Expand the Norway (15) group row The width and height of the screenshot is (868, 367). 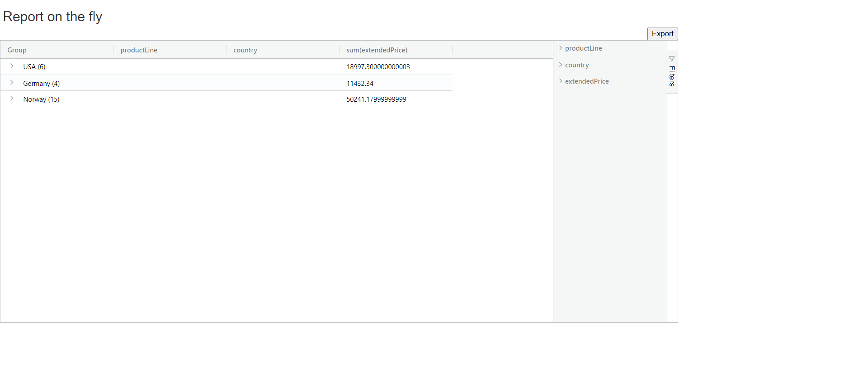tap(12, 99)
